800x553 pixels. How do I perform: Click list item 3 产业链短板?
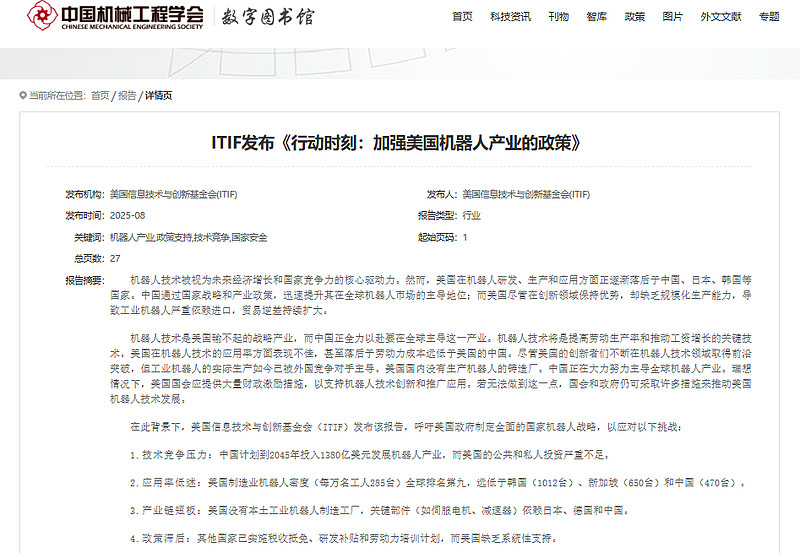380,510
